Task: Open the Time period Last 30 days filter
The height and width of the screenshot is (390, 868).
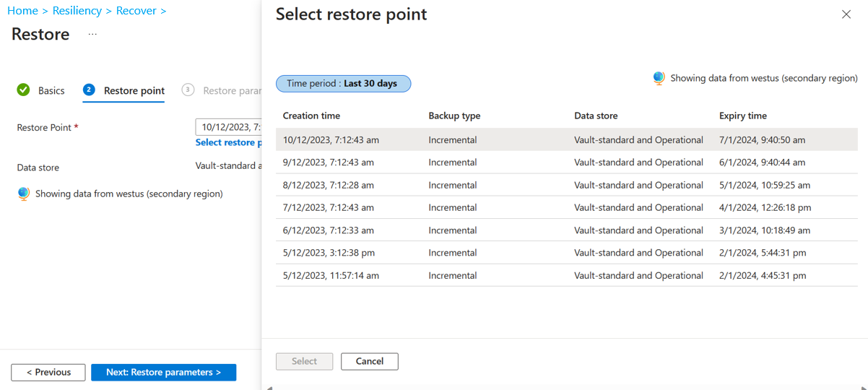Action: [343, 84]
